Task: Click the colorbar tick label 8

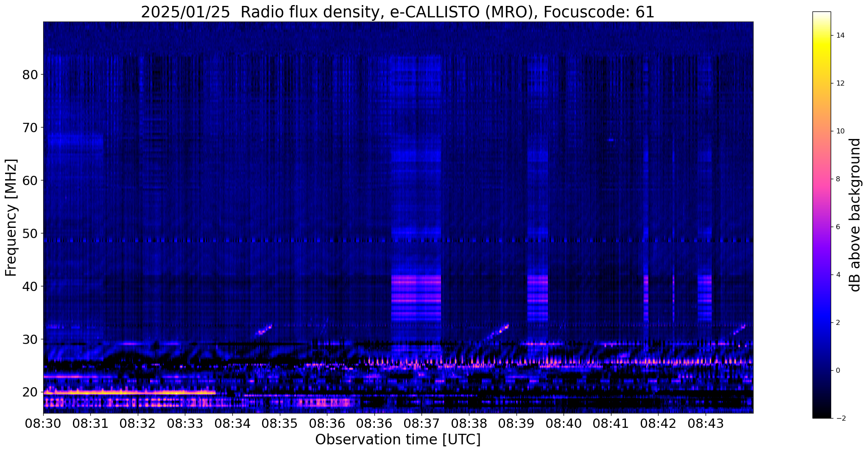Action: click(837, 179)
